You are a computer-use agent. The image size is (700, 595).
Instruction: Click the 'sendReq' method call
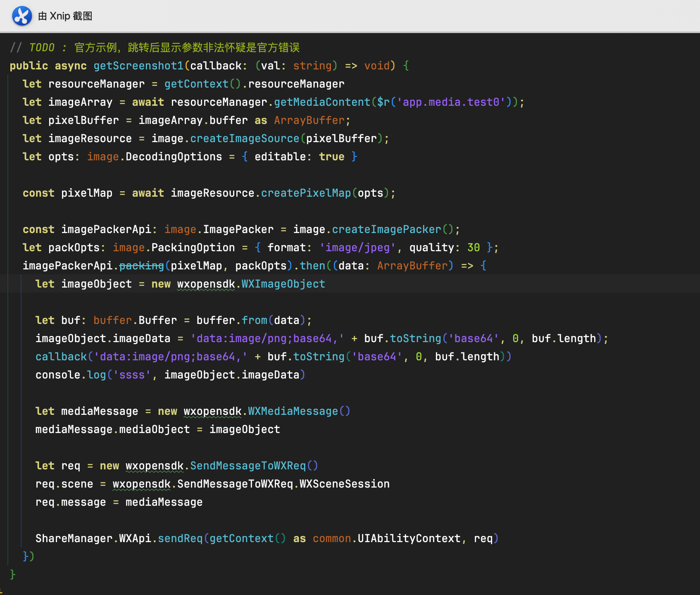coord(180,538)
